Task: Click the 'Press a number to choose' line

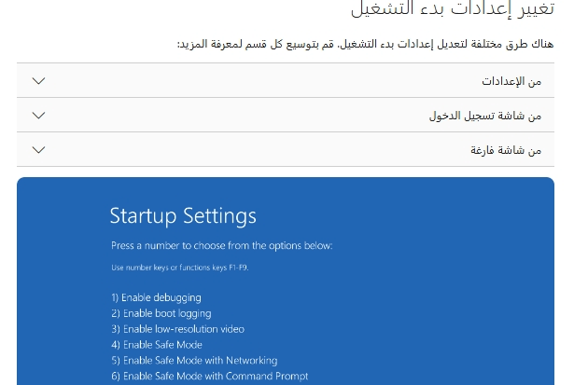Action: click(x=221, y=245)
